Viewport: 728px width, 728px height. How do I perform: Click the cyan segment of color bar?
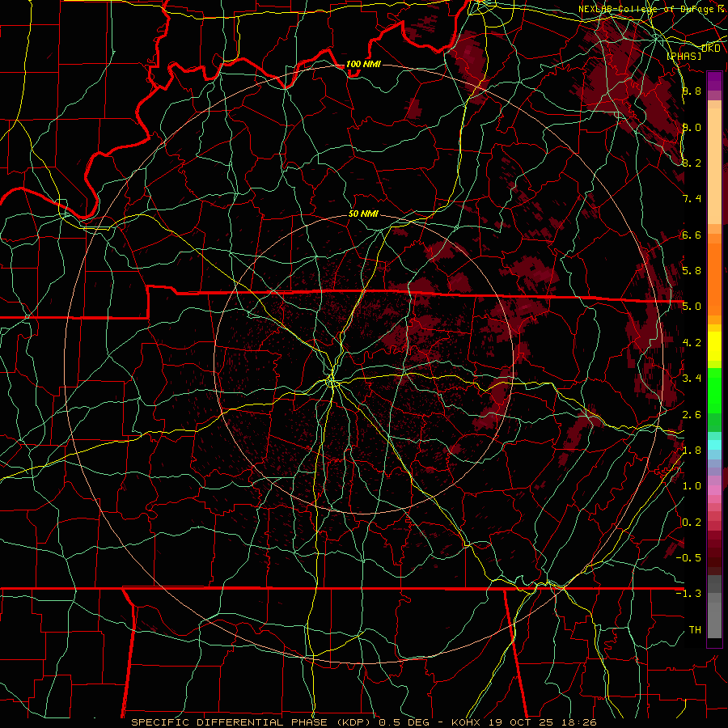click(x=714, y=444)
